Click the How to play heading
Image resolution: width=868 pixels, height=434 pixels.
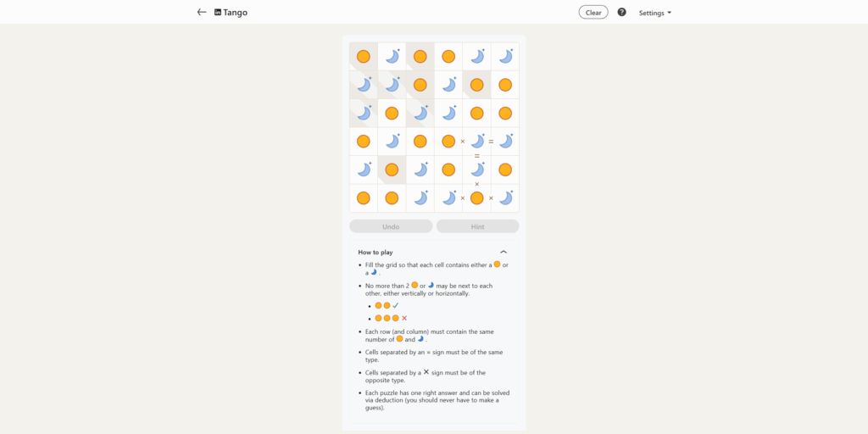click(x=376, y=253)
